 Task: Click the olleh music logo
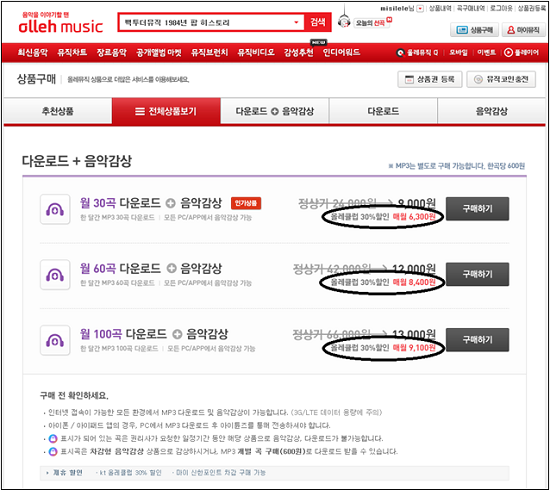click(61, 24)
